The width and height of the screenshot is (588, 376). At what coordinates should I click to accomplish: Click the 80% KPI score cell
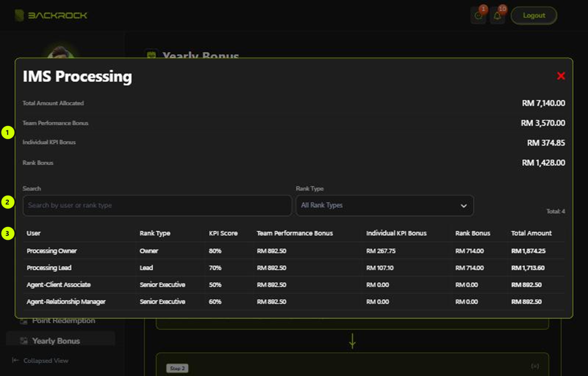pos(215,251)
